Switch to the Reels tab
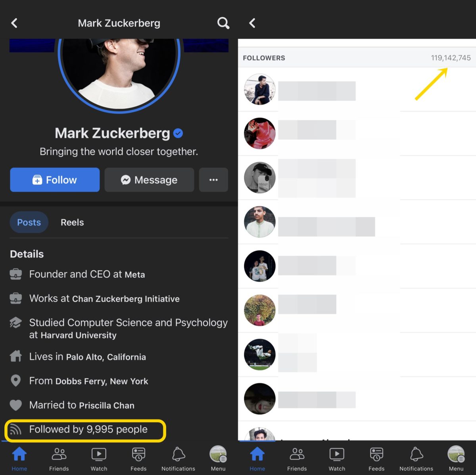The width and height of the screenshot is (476, 475). tap(72, 222)
